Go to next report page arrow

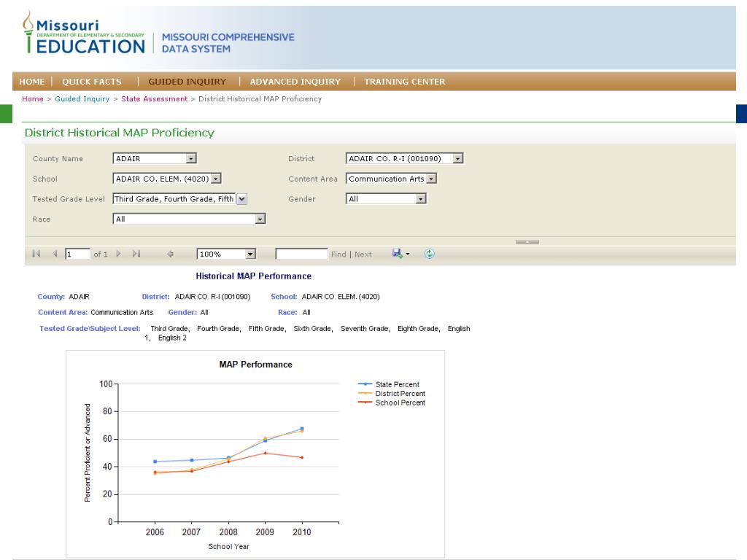[119, 254]
